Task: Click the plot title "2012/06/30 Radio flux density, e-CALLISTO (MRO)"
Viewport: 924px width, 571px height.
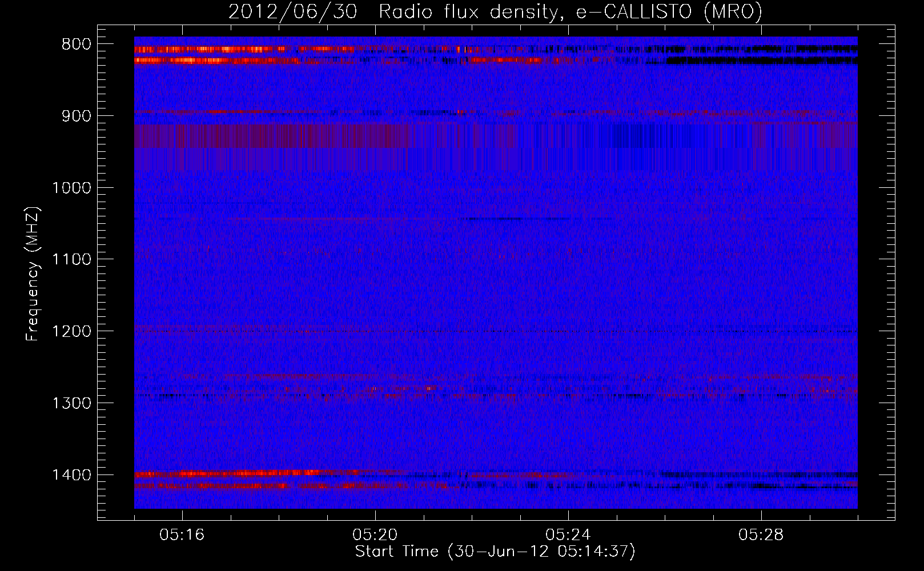Action: 495,11
